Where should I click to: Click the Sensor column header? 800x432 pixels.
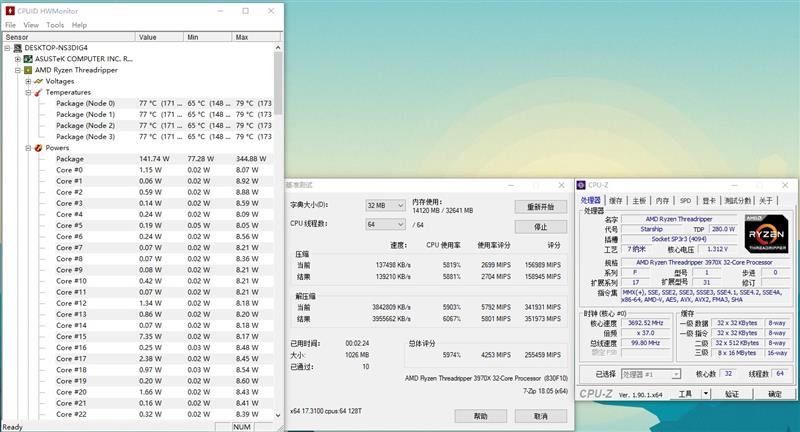69,37
